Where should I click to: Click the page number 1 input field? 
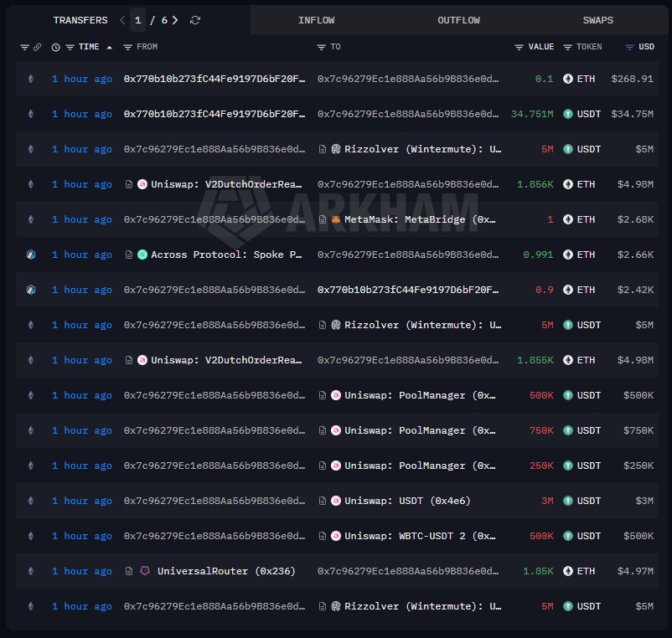pos(138,20)
